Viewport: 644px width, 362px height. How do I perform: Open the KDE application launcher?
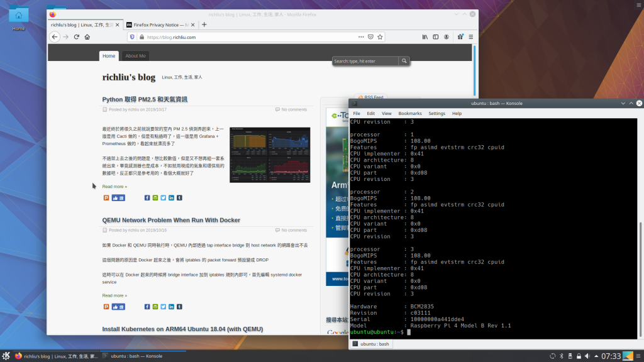[6, 356]
